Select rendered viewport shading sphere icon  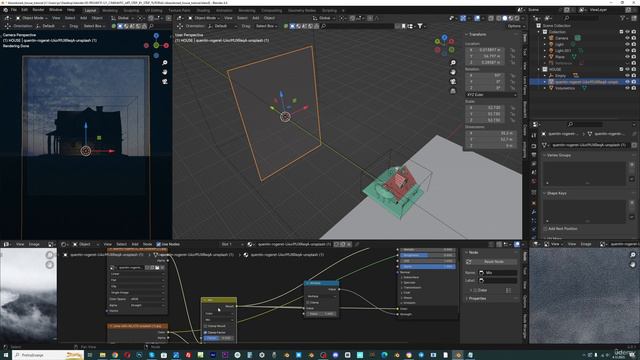pos(517,18)
